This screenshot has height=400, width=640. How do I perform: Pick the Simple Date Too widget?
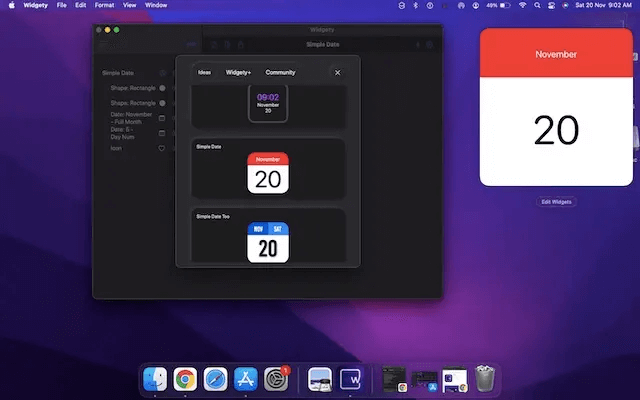(267, 241)
